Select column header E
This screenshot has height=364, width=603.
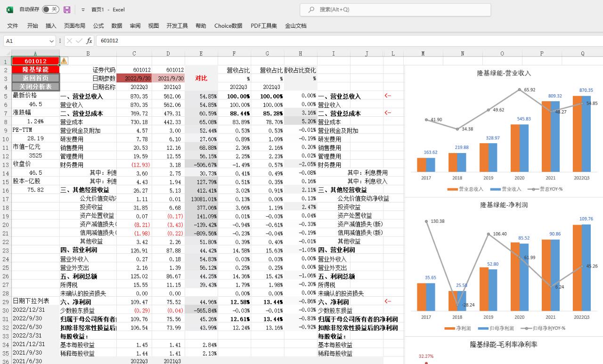coord(201,53)
